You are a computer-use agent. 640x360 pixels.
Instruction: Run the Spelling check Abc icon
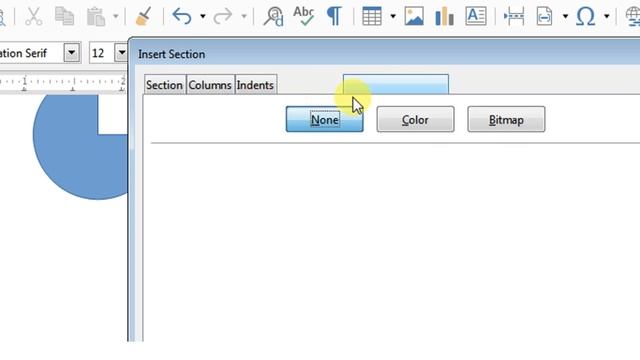coord(304,16)
